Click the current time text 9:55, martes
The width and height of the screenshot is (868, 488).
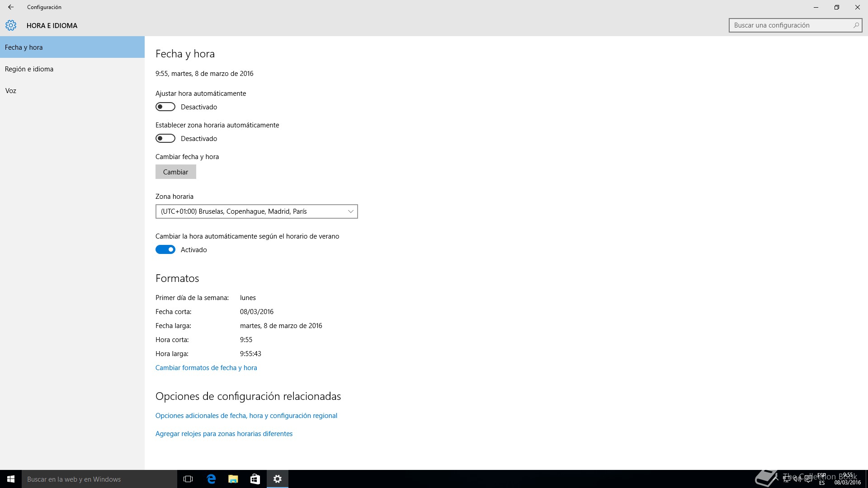click(204, 74)
